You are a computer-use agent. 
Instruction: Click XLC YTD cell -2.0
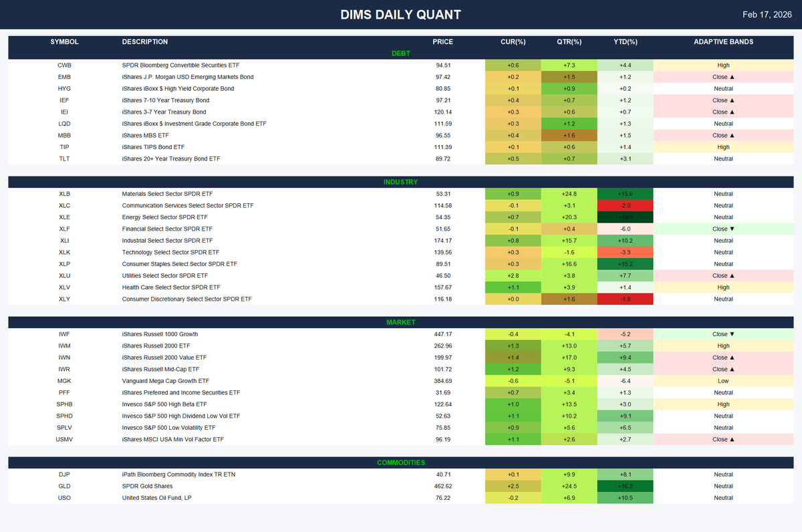(x=625, y=206)
